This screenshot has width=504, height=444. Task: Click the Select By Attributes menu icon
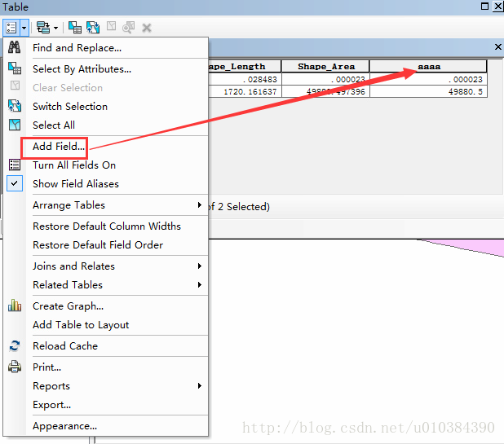pyautogui.click(x=15, y=68)
